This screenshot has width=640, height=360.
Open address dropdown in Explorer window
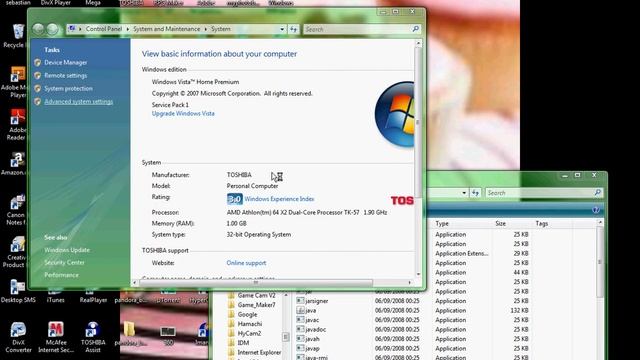point(464,193)
